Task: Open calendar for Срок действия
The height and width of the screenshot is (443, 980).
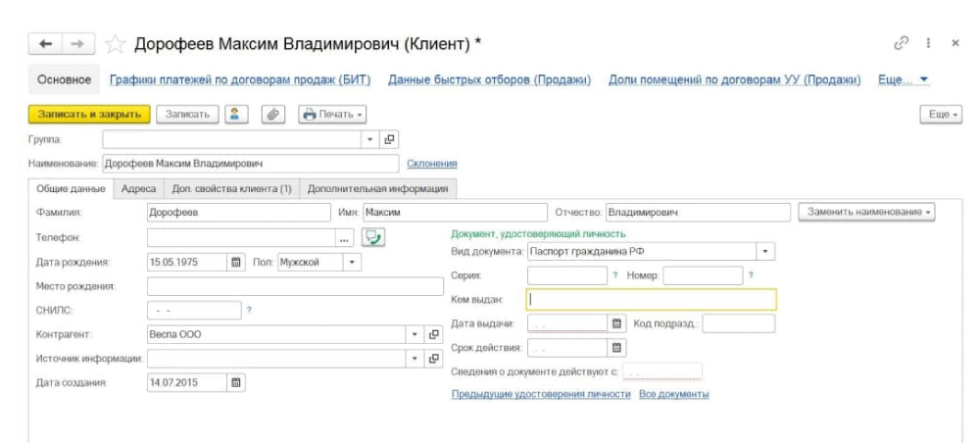Action: click(616, 347)
